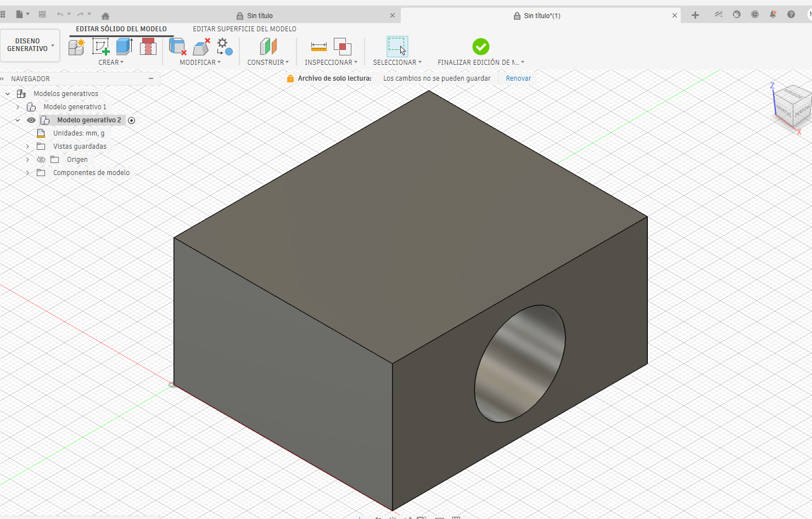Switch to the first Sin título document tab
Image resolution: width=812 pixels, height=519 pixels.
click(x=260, y=15)
